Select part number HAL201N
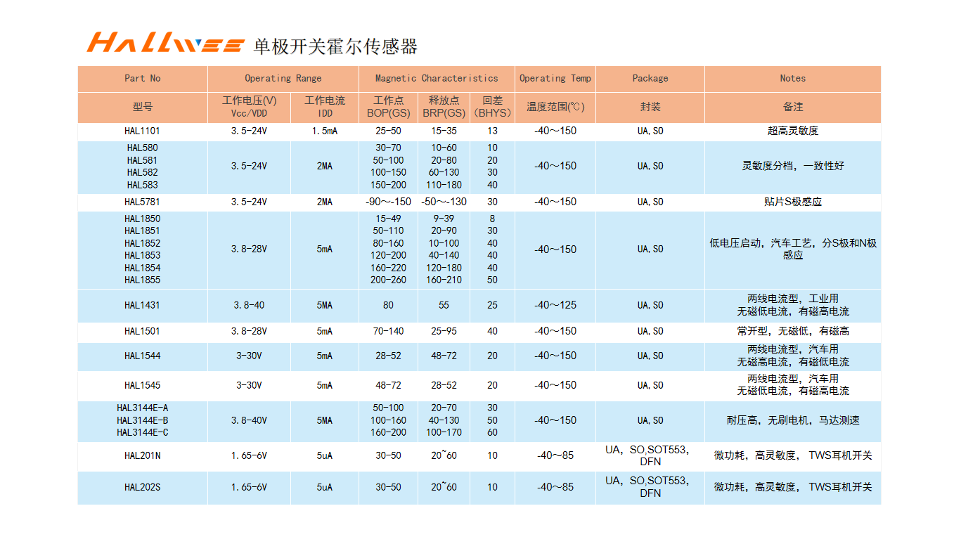Screen dimensions: 980x551 143,456
